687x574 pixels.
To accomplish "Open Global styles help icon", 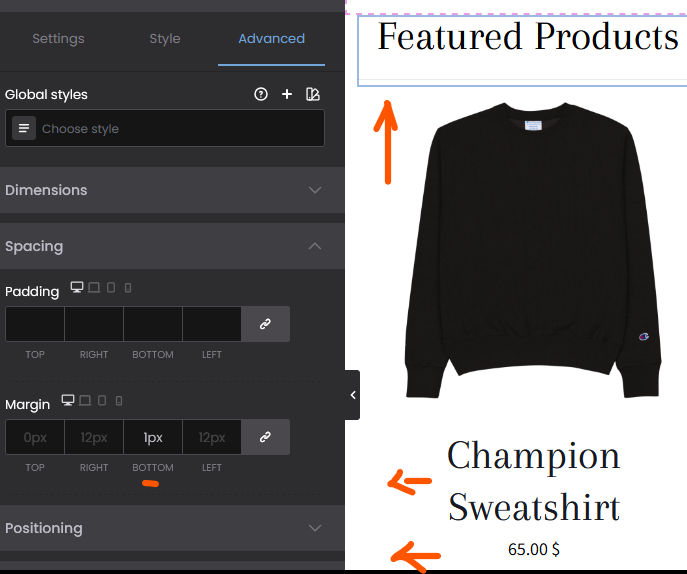I will [x=261, y=94].
